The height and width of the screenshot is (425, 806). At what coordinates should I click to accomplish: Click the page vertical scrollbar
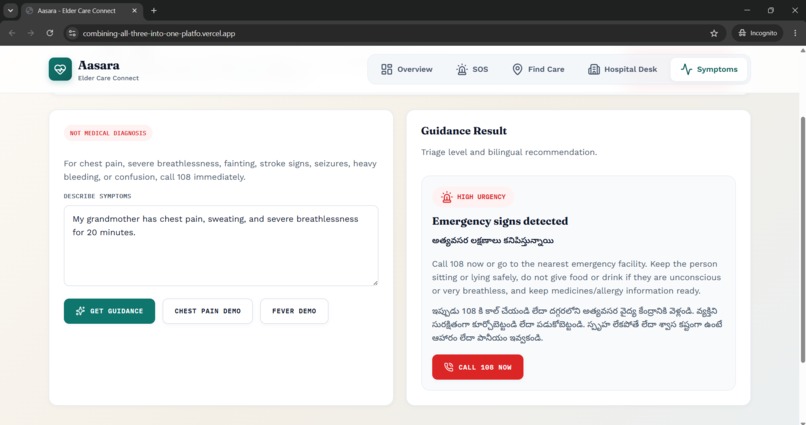(802, 239)
